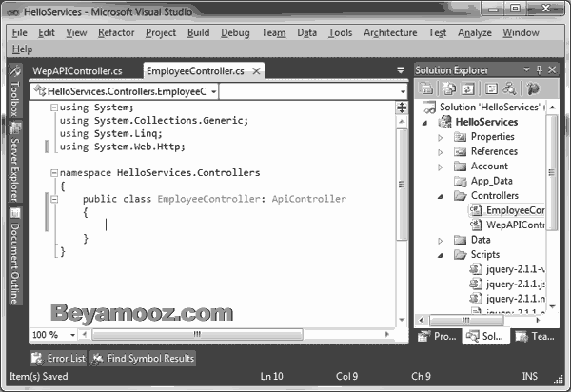Select WepAPIController file in Solution Explorer
571x392 pixels.
[515, 225]
